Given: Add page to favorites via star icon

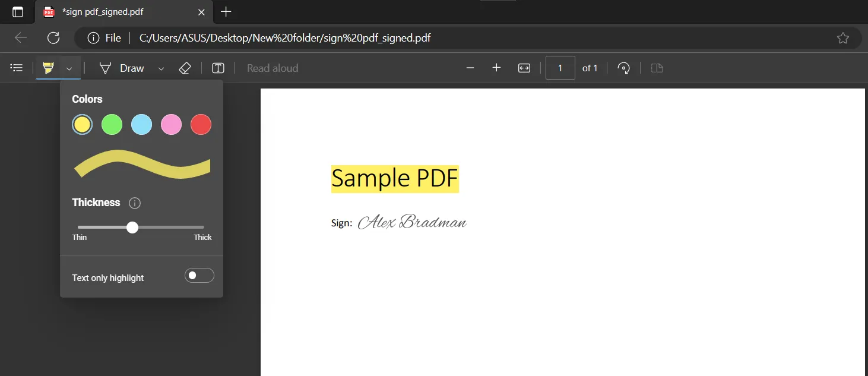Looking at the screenshot, I should [x=843, y=37].
